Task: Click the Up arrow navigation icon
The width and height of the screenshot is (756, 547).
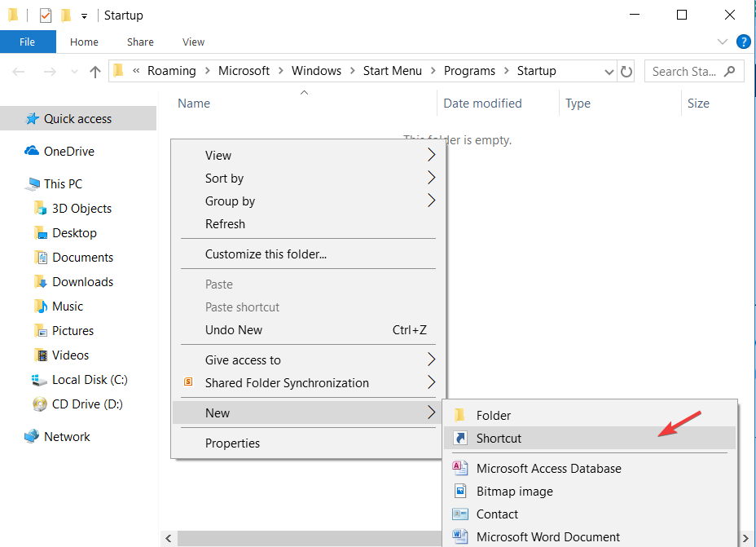Action: (x=95, y=72)
